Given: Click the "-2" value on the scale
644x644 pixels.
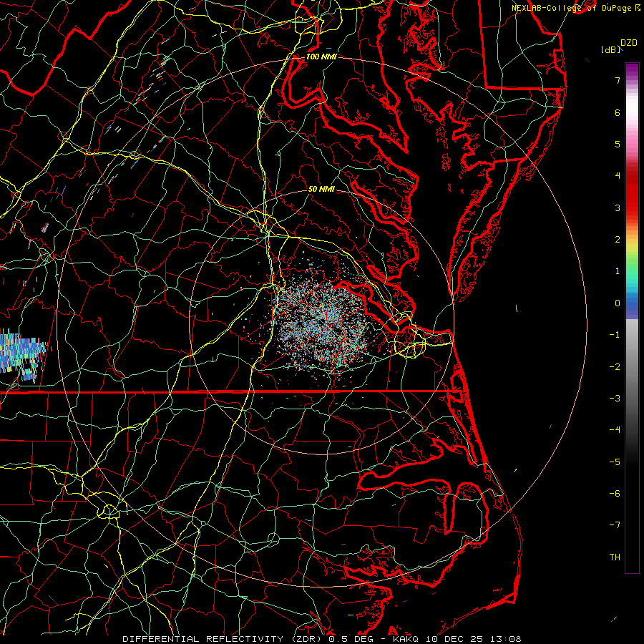Looking at the screenshot, I should point(615,367).
